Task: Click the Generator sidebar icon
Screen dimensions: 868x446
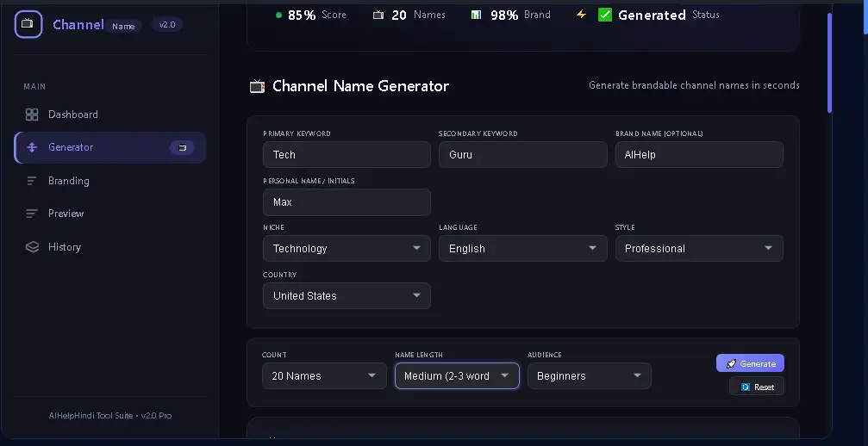Action: click(32, 147)
